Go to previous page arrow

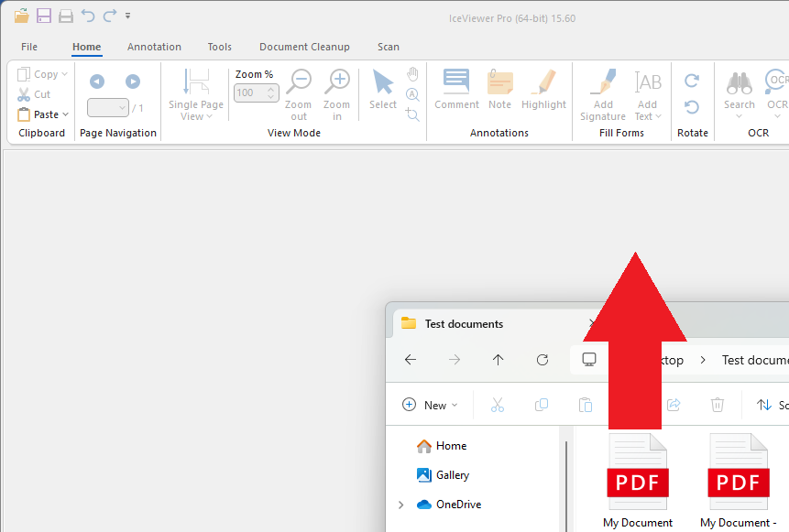pos(97,81)
